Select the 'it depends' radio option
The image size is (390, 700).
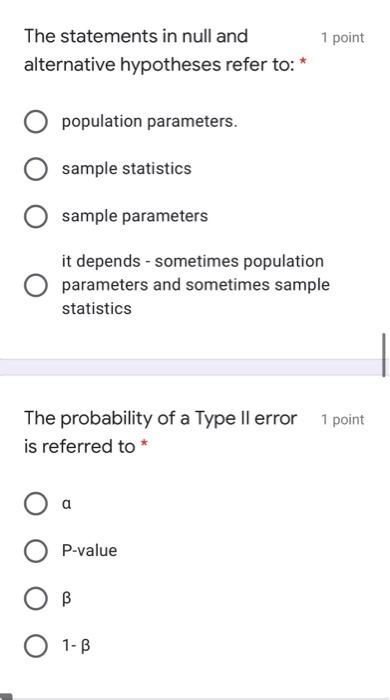(35, 285)
